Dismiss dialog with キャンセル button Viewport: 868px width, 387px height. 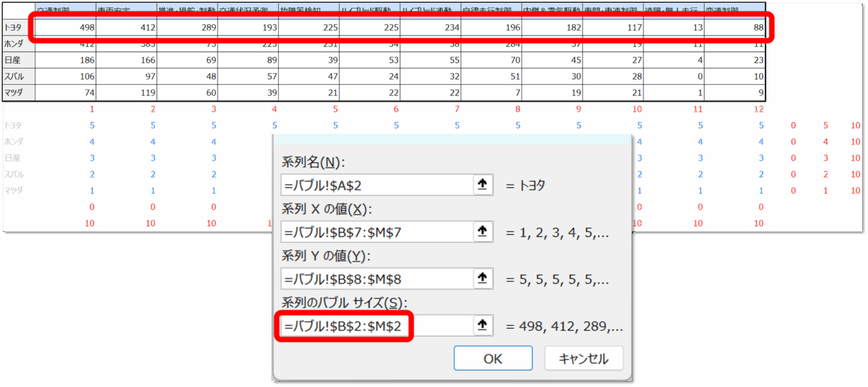[x=583, y=359]
